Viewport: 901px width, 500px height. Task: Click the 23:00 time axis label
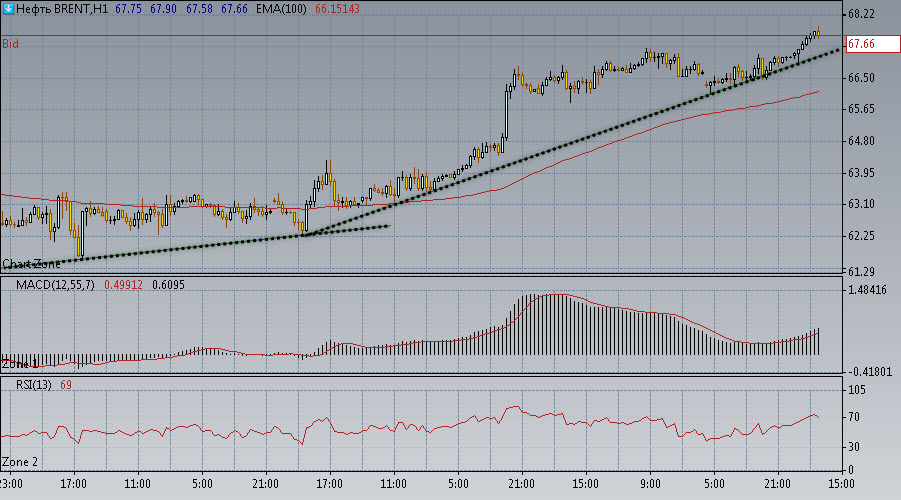(13, 483)
